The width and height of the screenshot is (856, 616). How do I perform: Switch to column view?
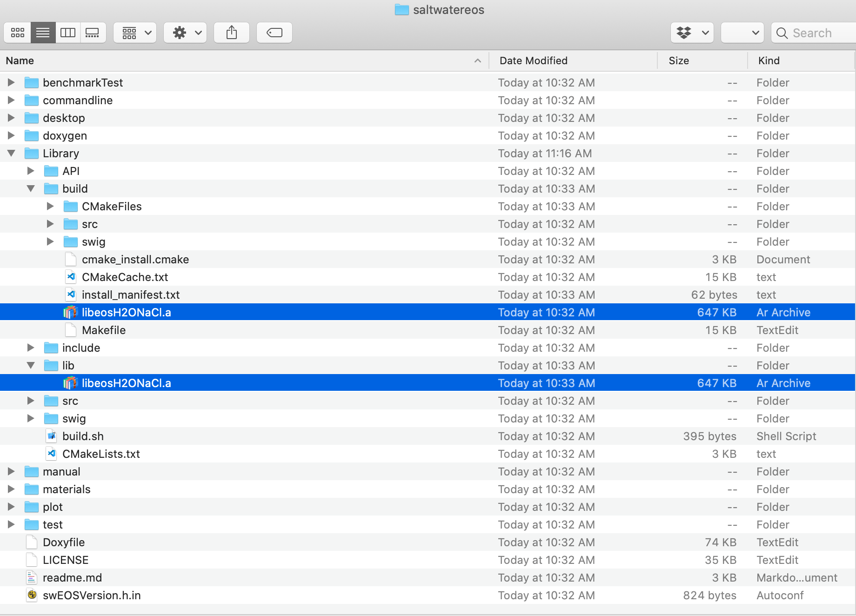coord(68,33)
